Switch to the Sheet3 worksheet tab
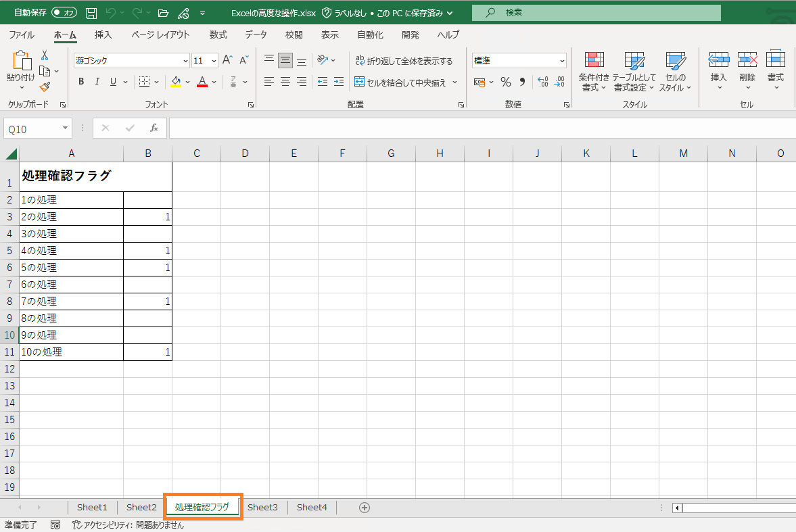 coord(262,508)
